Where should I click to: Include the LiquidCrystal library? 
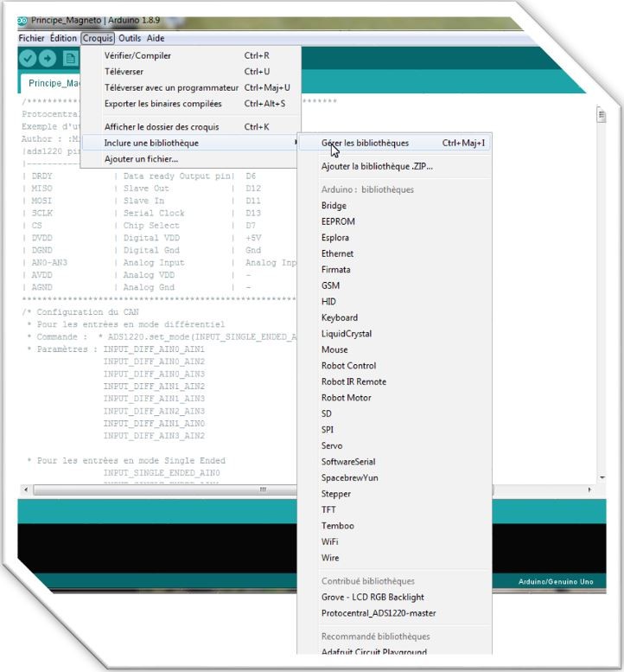pos(347,334)
